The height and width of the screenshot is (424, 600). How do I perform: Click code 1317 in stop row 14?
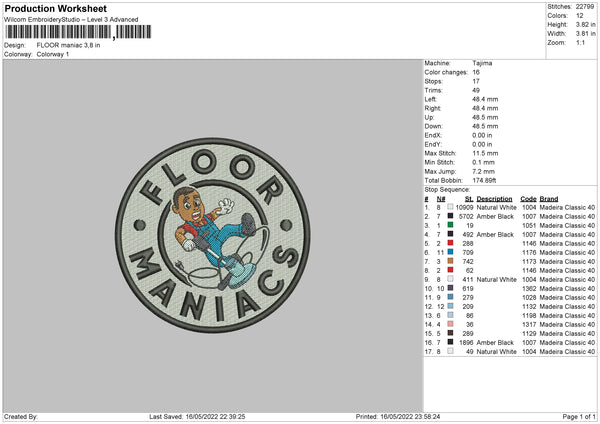point(529,325)
